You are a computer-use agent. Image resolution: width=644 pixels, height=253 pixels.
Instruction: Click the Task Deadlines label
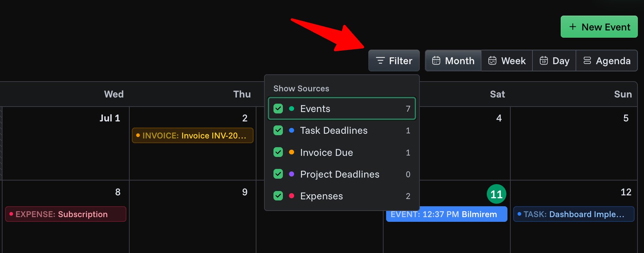click(x=334, y=130)
